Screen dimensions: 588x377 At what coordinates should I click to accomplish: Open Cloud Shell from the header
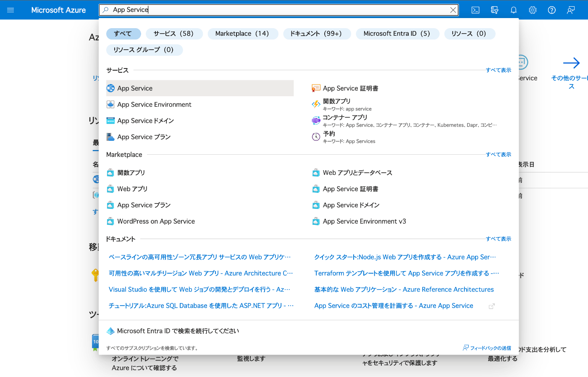[x=475, y=10]
